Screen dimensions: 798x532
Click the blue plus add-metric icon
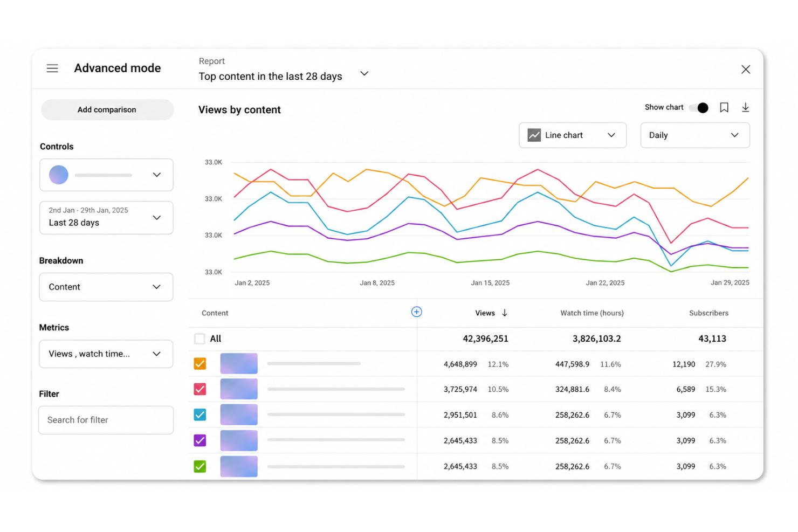pyautogui.click(x=416, y=312)
